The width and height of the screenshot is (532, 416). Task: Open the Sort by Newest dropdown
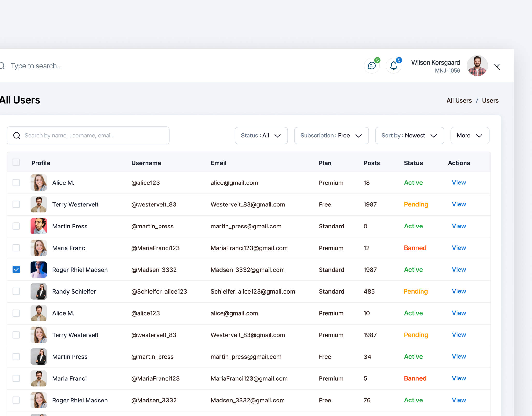[409, 136]
